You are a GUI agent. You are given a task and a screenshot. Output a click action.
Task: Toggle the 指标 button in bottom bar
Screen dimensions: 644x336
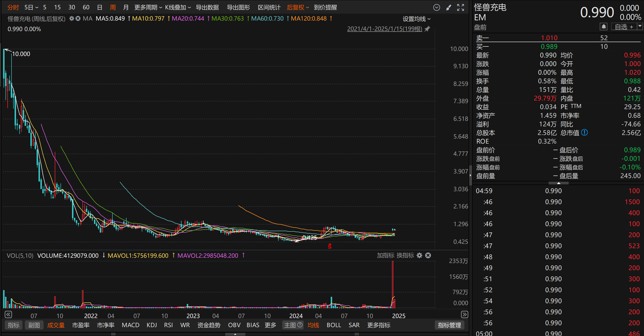tap(13, 325)
